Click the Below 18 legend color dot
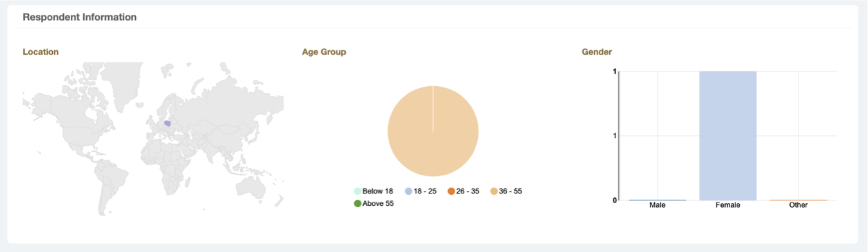 pyautogui.click(x=357, y=192)
